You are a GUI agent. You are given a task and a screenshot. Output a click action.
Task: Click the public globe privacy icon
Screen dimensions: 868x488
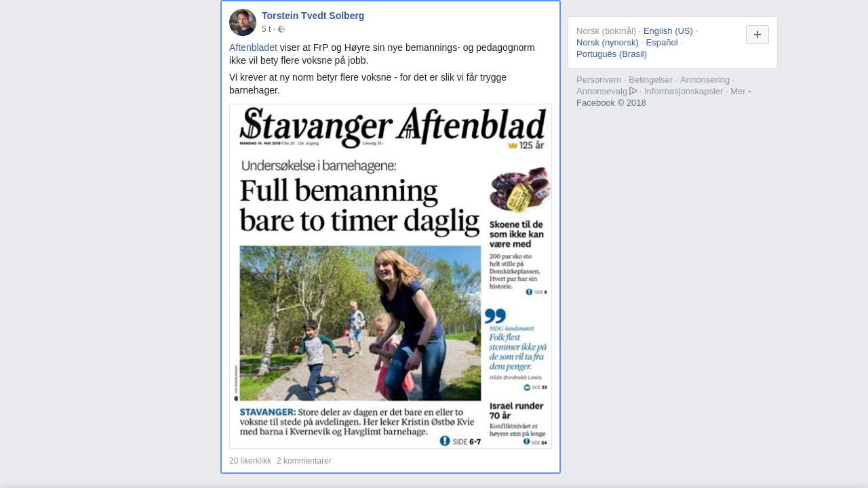(x=281, y=29)
